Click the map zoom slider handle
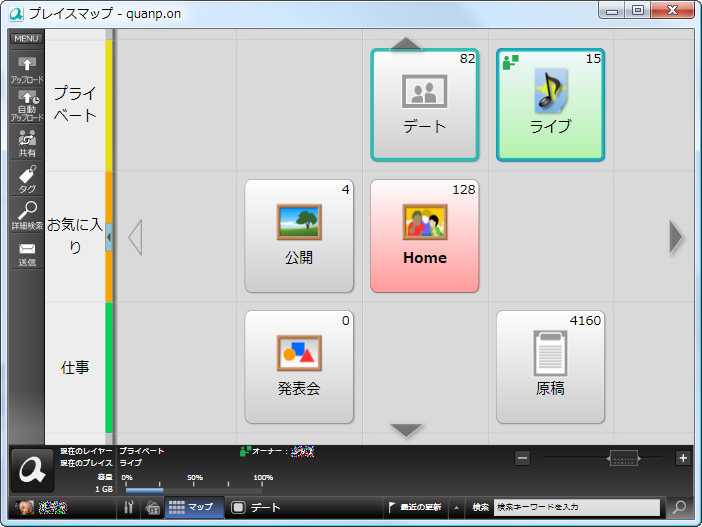This screenshot has height=527, width=702. 623,458
